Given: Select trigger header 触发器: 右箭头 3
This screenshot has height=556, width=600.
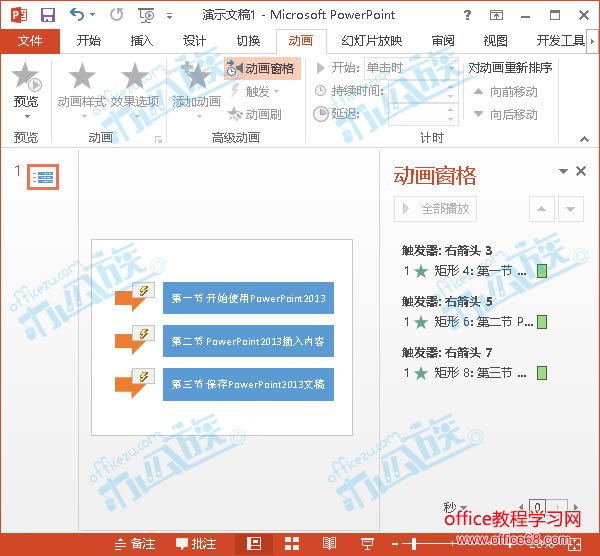Looking at the screenshot, I should 447,251.
